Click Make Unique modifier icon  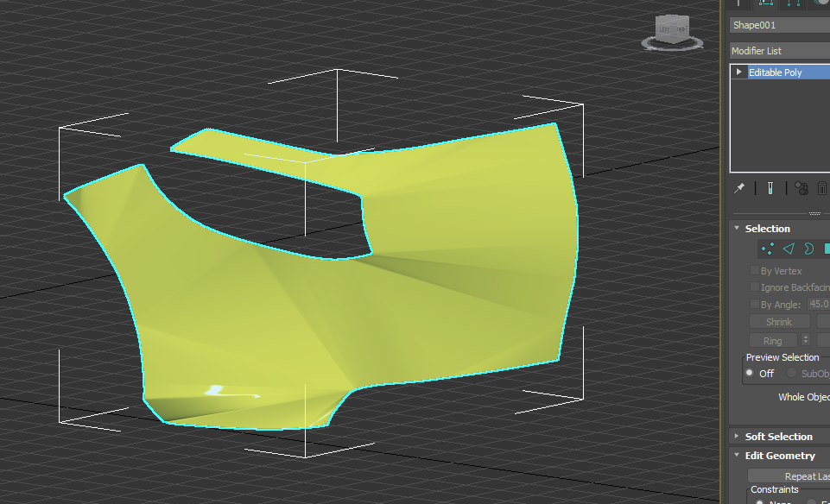(x=801, y=188)
